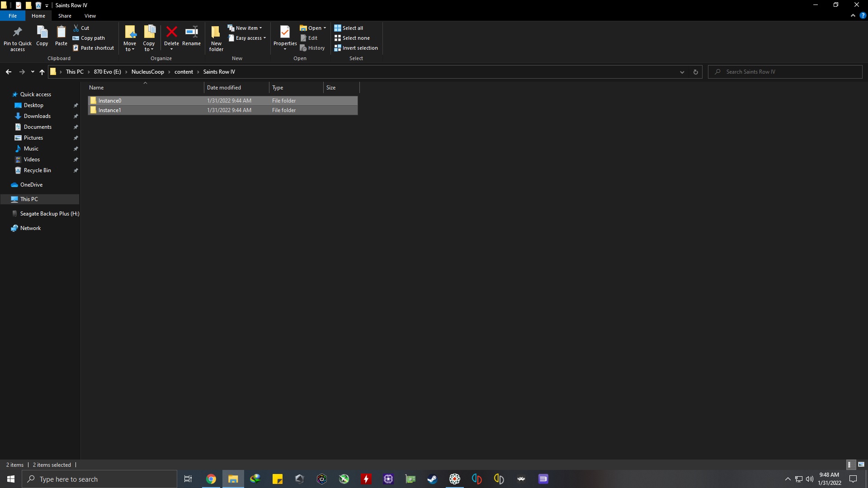Screen dimensions: 868x488
Task: Open File Explorer help
Action: pyautogui.click(x=863, y=16)
